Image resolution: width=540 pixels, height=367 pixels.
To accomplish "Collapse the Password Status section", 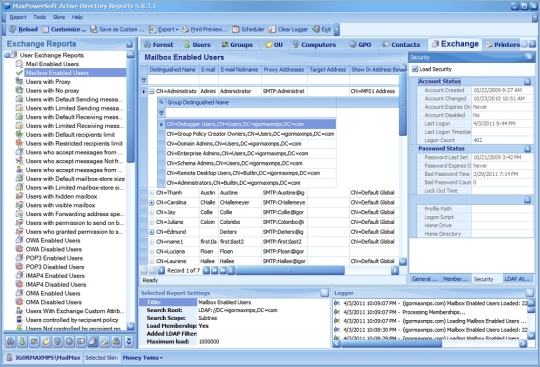I will tap(527, 149).
